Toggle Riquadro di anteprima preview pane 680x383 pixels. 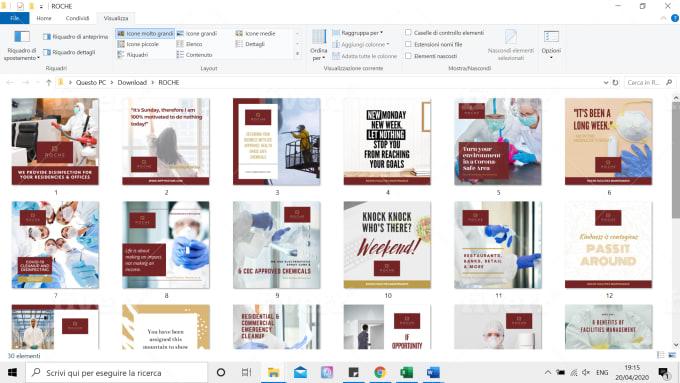75,37
